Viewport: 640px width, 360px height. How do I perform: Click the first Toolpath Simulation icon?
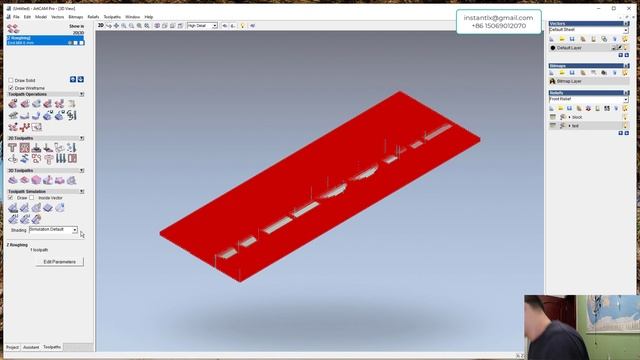[x=13, y=208]
